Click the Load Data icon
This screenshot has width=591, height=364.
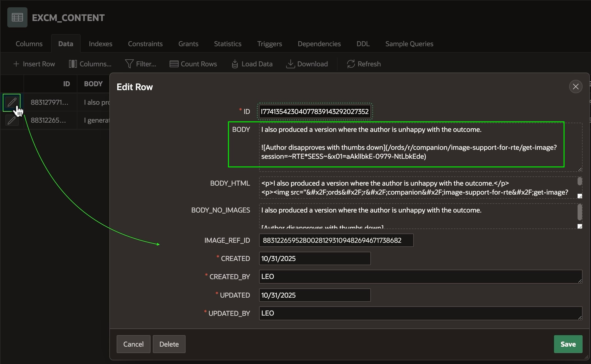pyautogui.click(x=235, y=64)
